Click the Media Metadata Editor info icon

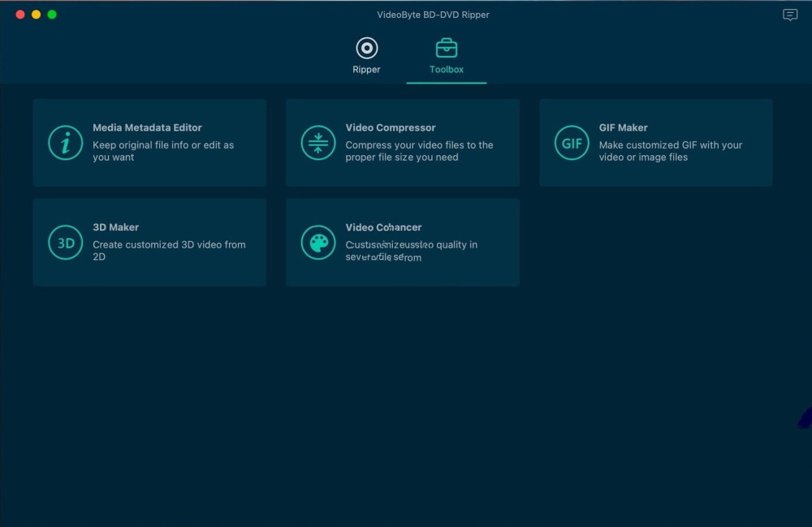click(65, 143)
